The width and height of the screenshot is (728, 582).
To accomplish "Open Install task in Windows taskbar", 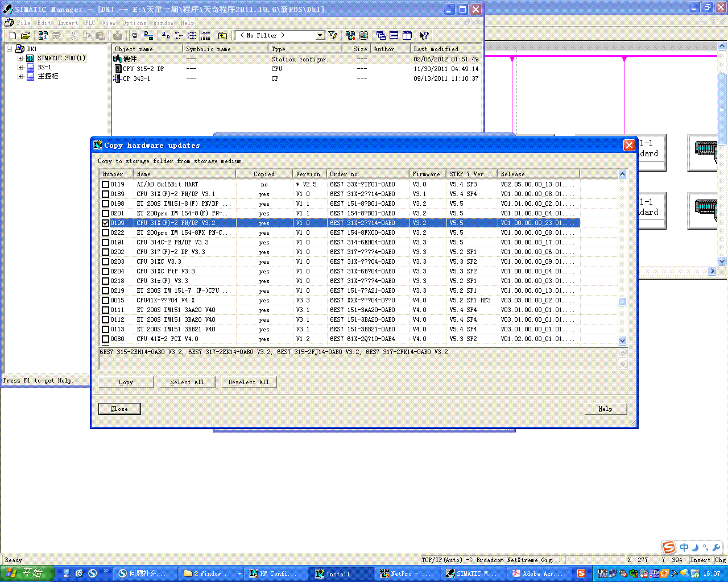I will [341, 573].
